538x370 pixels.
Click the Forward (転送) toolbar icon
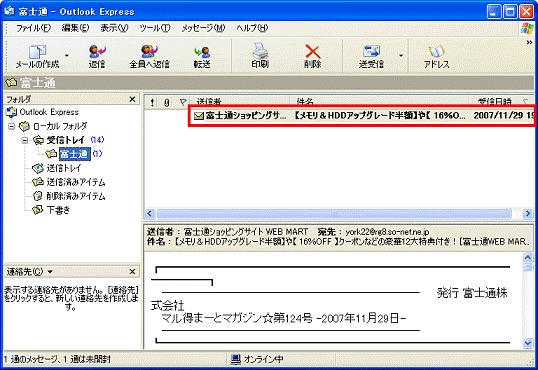(x=202, y=56)
